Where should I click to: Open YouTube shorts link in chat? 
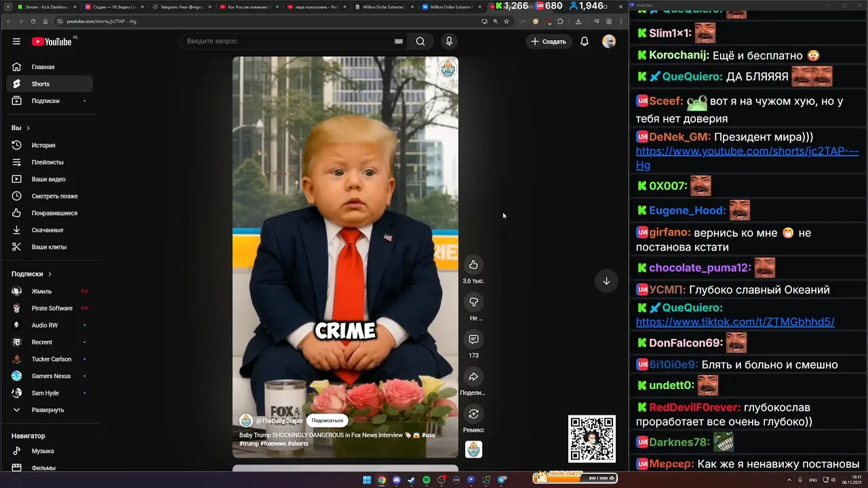(x=747, y=158)
